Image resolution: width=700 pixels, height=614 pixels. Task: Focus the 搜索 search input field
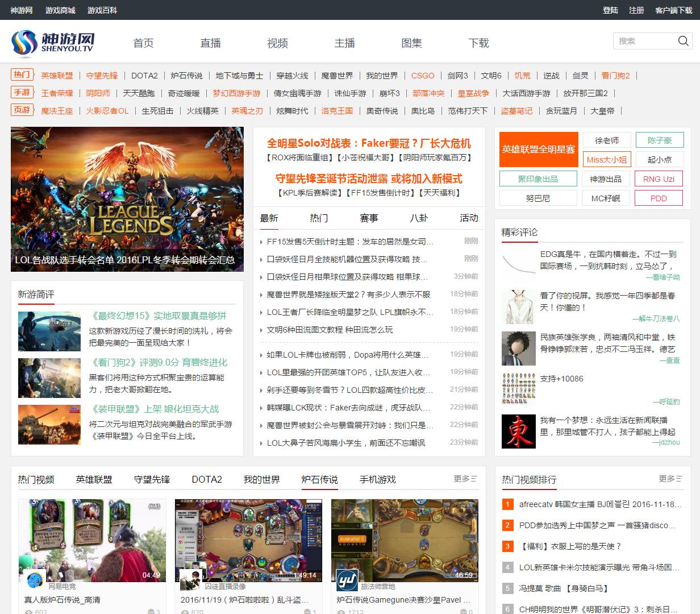coord(645,41)
